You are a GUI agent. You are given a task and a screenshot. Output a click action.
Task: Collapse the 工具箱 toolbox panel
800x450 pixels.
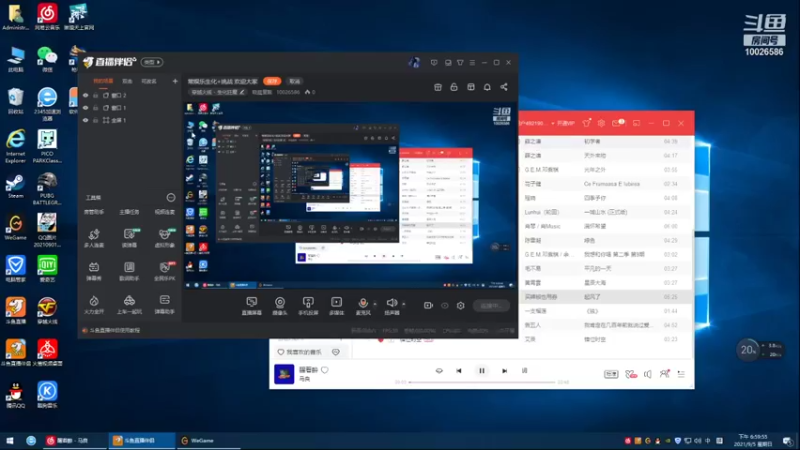coord(170,197)
